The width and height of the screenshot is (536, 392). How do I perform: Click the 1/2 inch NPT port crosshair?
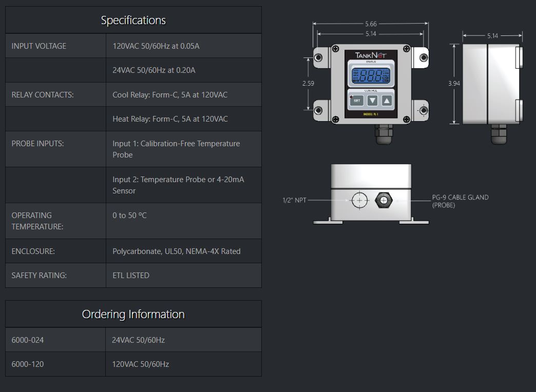[x=359, y=200]
